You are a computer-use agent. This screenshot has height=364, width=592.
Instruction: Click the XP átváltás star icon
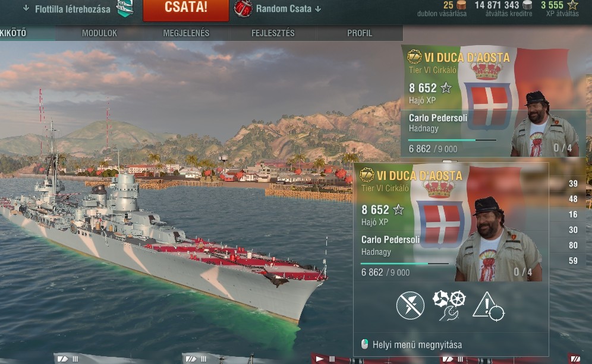[x=573, y=5]
